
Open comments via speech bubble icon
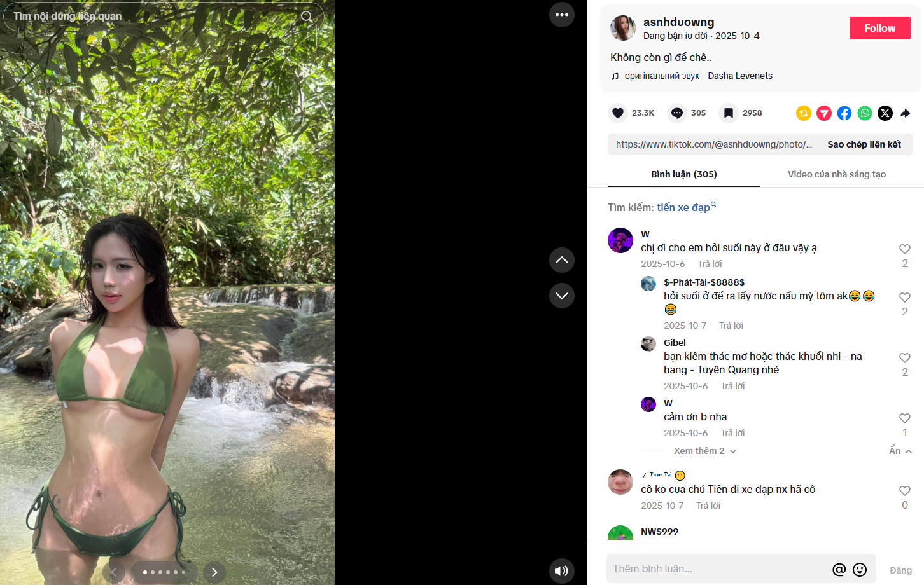pos(677,113)
